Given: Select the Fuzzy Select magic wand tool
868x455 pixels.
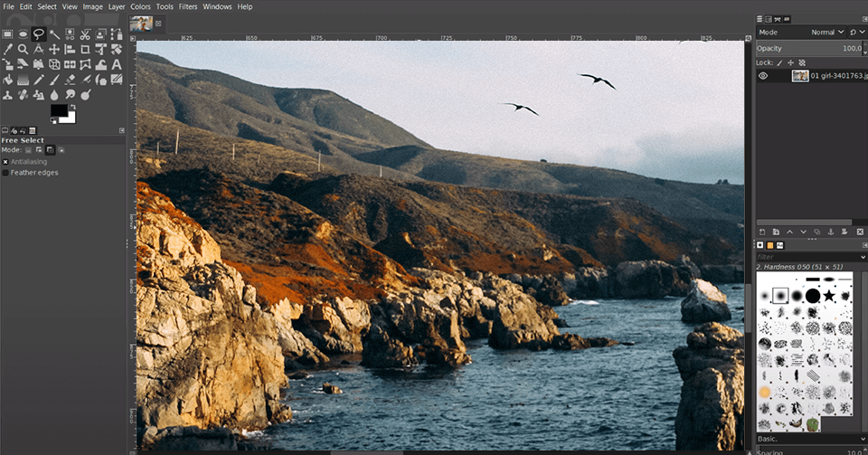Looking at the screenshot, I should [x=54, y=34].
